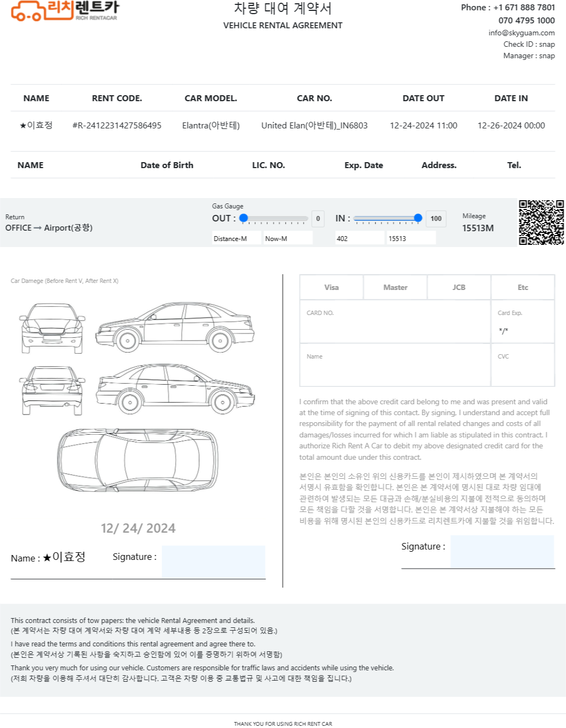Click the QR code image

540,223
